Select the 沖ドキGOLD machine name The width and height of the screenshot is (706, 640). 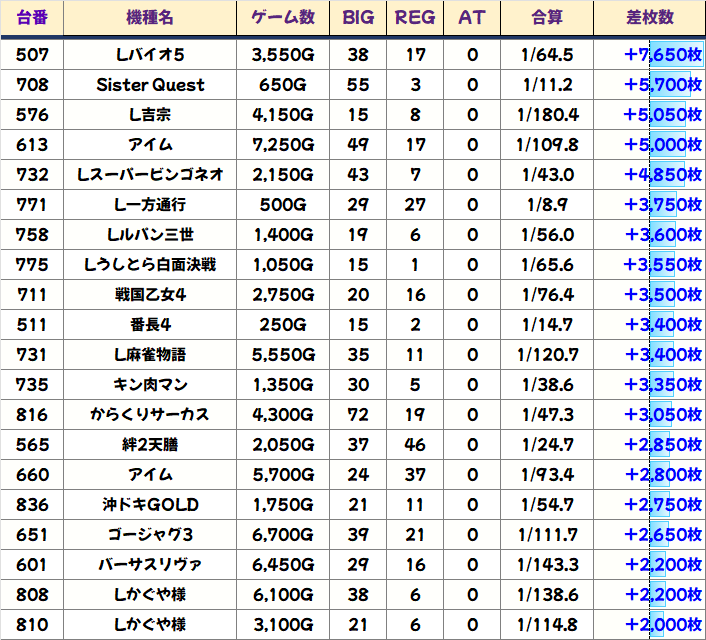click(x=150, y=504)
